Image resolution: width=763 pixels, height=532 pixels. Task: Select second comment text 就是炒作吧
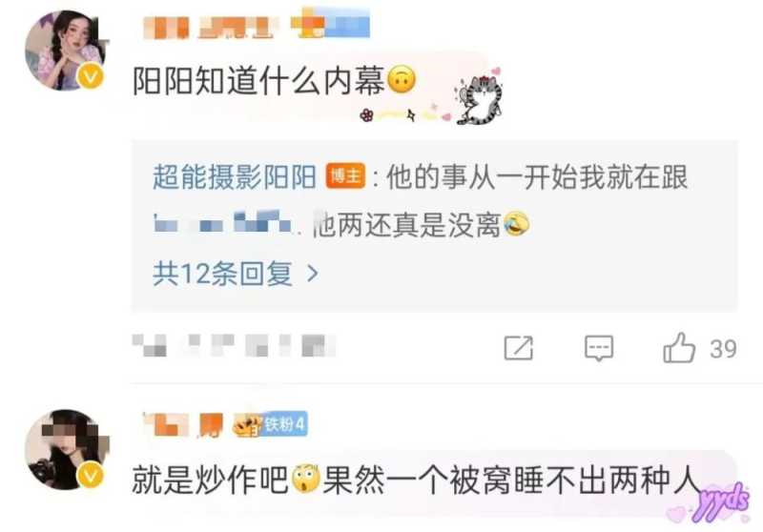click(x=211, y=479)
